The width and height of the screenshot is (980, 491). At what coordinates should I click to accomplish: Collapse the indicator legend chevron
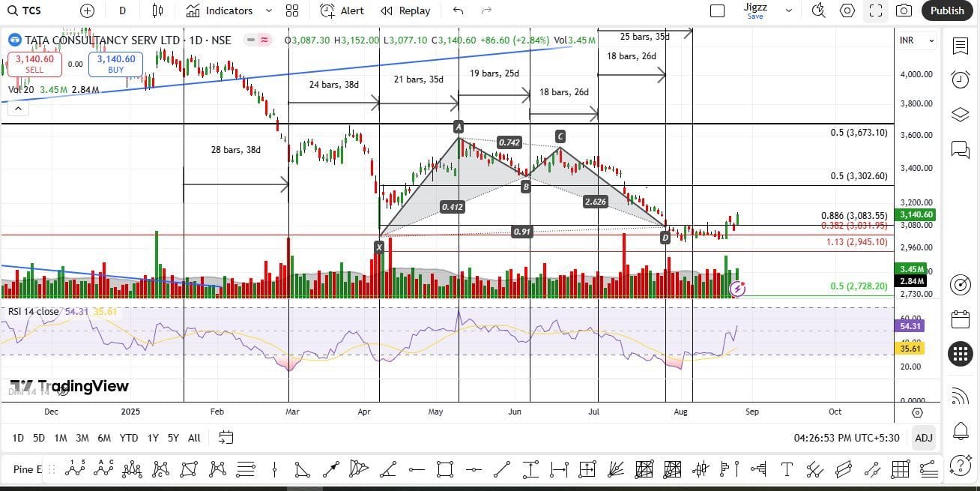tap(17, 108)
